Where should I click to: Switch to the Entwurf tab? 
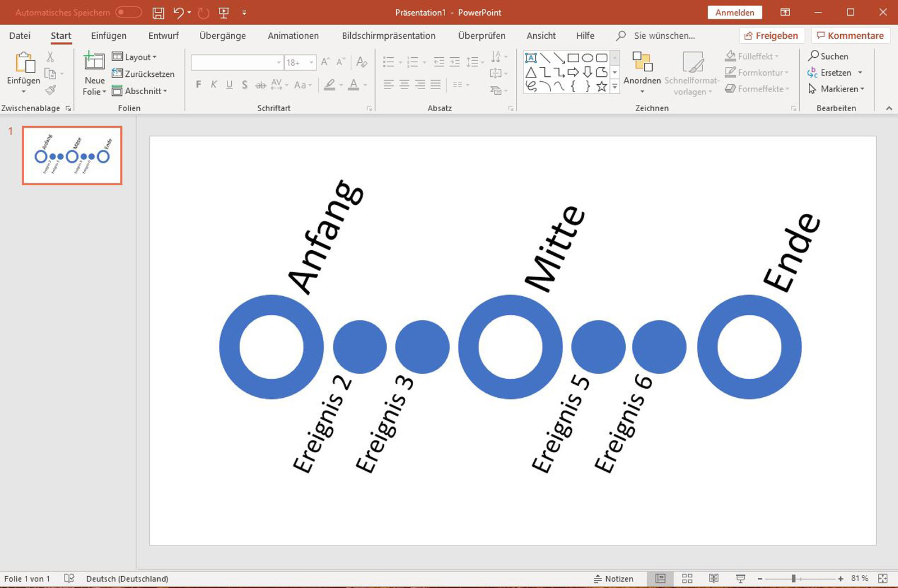coord(163,35)
